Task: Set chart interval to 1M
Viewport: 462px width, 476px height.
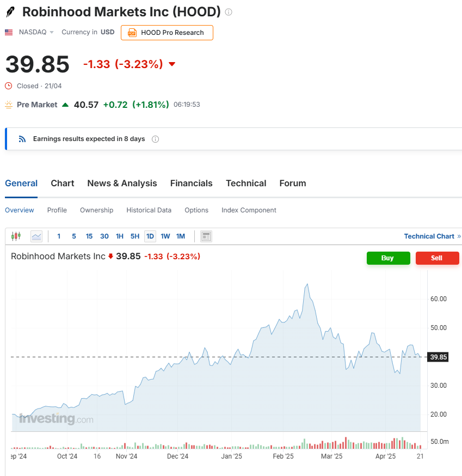Action: [181, 236]
